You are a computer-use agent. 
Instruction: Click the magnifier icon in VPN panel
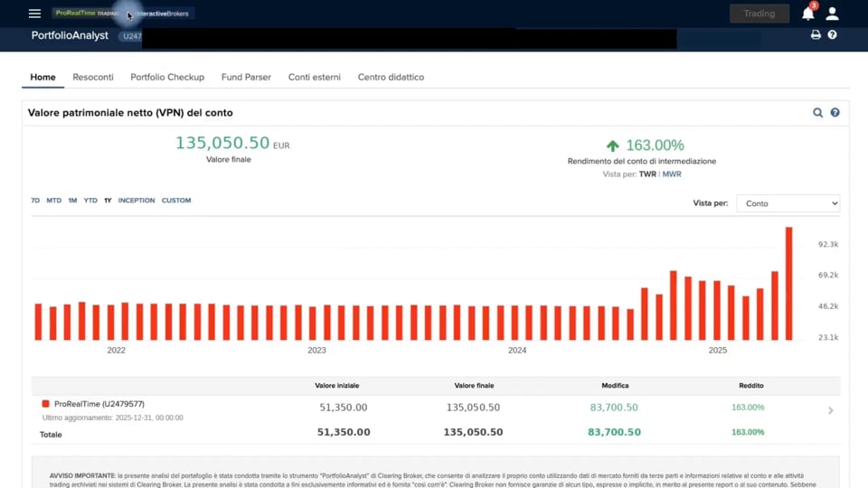point(817,113)
